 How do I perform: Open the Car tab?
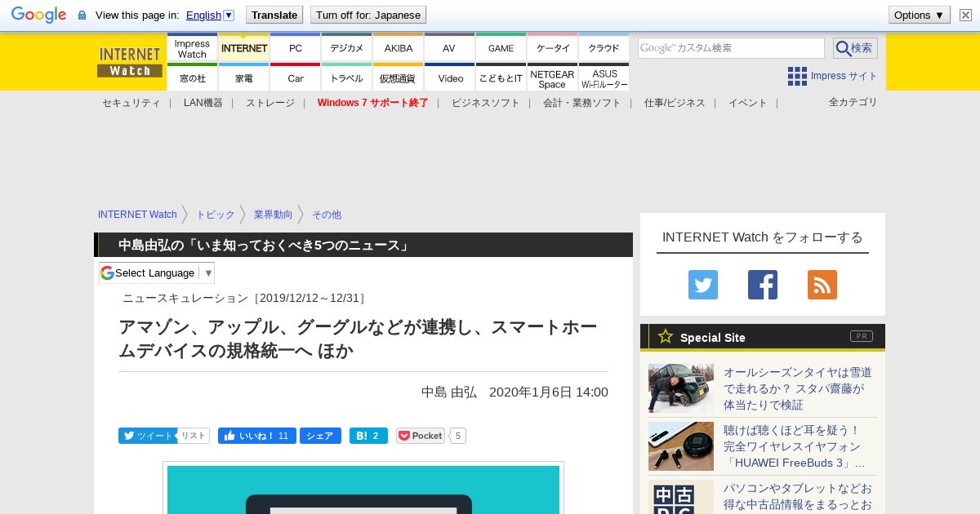295,78
